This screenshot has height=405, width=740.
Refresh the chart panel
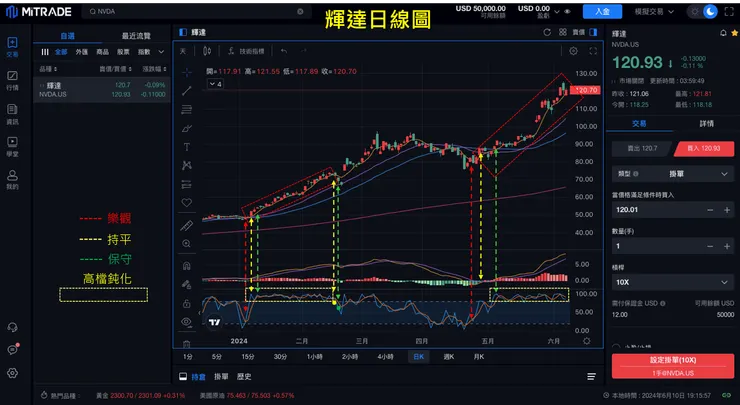pyautogui.click(x=547, y=32)
